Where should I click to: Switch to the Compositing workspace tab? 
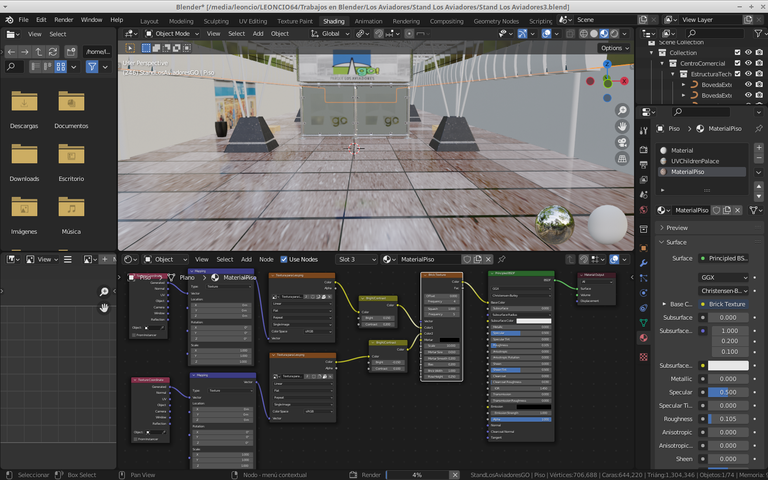[446, 21]
